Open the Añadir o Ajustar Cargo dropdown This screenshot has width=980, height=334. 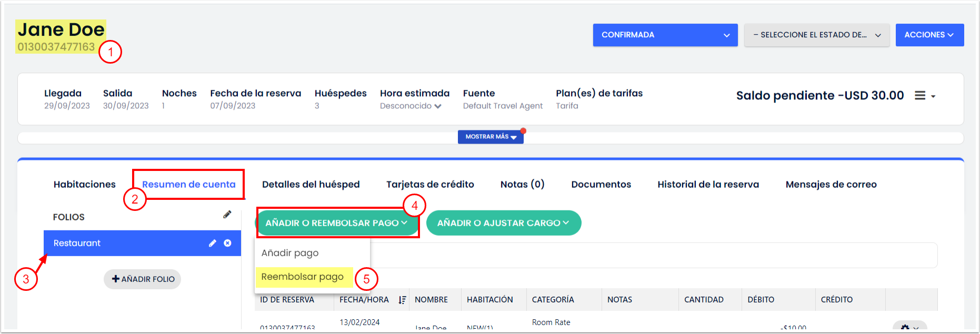[503, 223]
